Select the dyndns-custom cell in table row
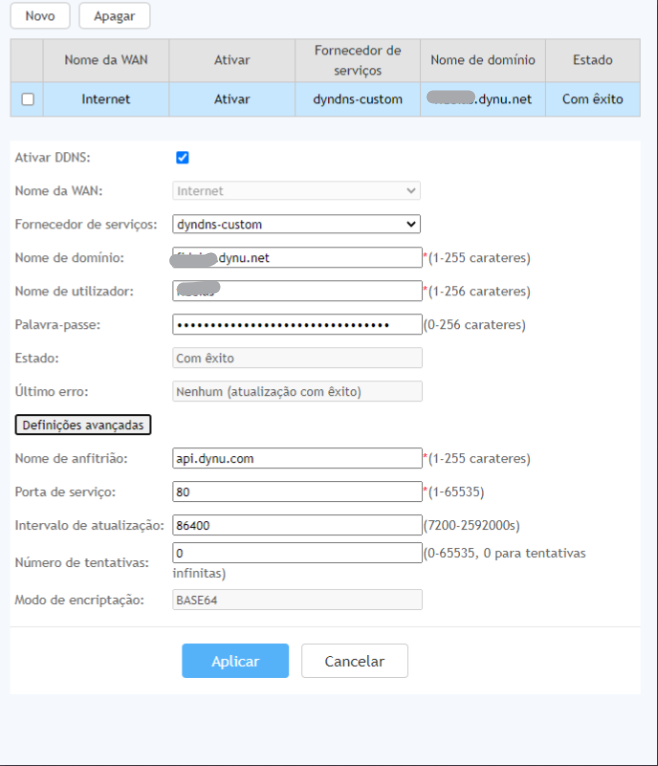658x766 pixels. [x=357, y=100]
